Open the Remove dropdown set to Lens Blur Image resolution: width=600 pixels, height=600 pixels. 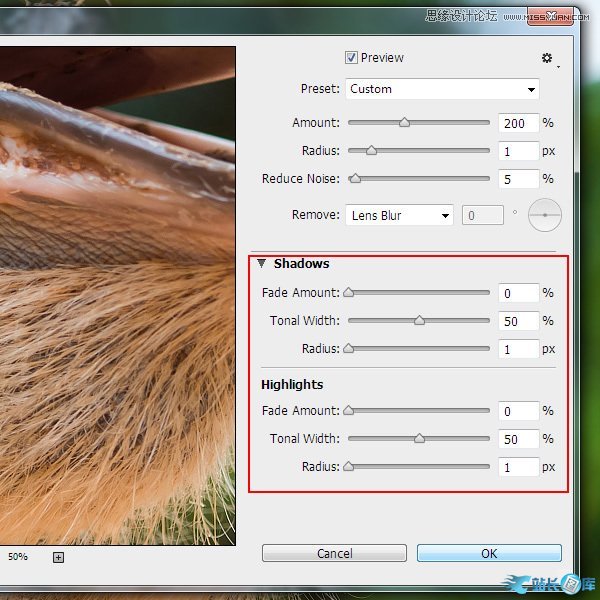[x=399, y=215]
